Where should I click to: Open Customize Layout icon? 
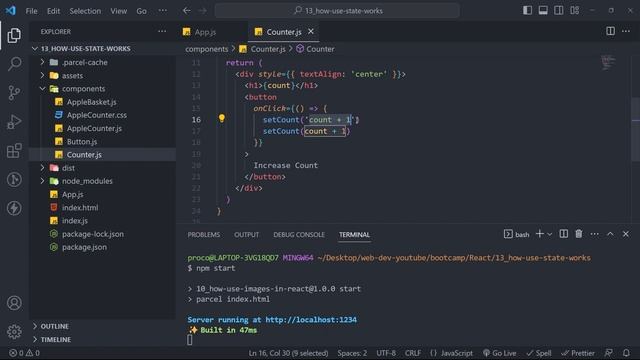click(x=575, y=10)
